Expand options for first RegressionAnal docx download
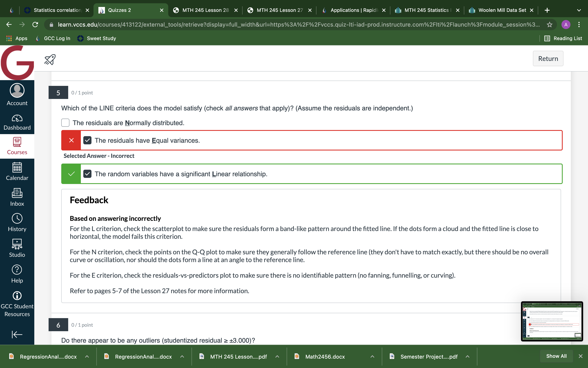 pos(87,357)
